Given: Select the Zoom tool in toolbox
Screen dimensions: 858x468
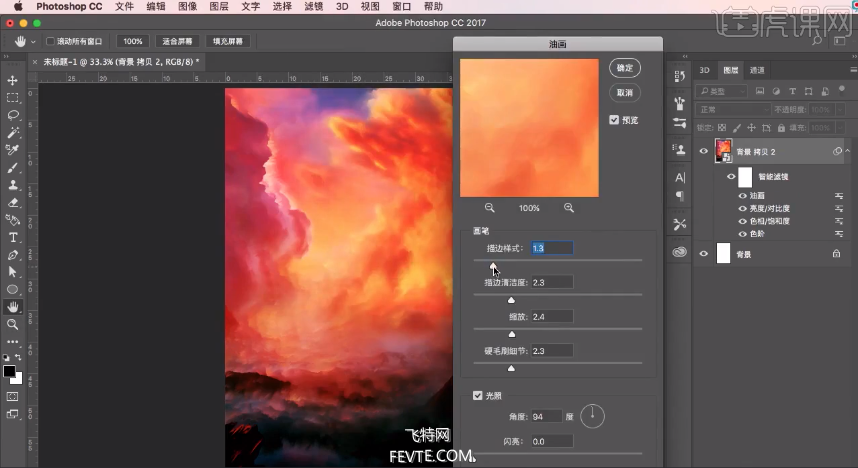Looking at the screenshot, I should coord(13,325).
